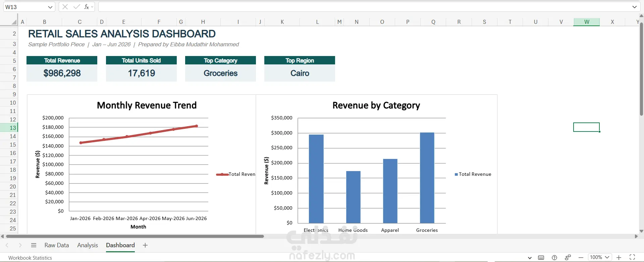Viewport: 644px width, 262px height.
Task: Zoom in using the plus icon
Action: click(619, 257)
